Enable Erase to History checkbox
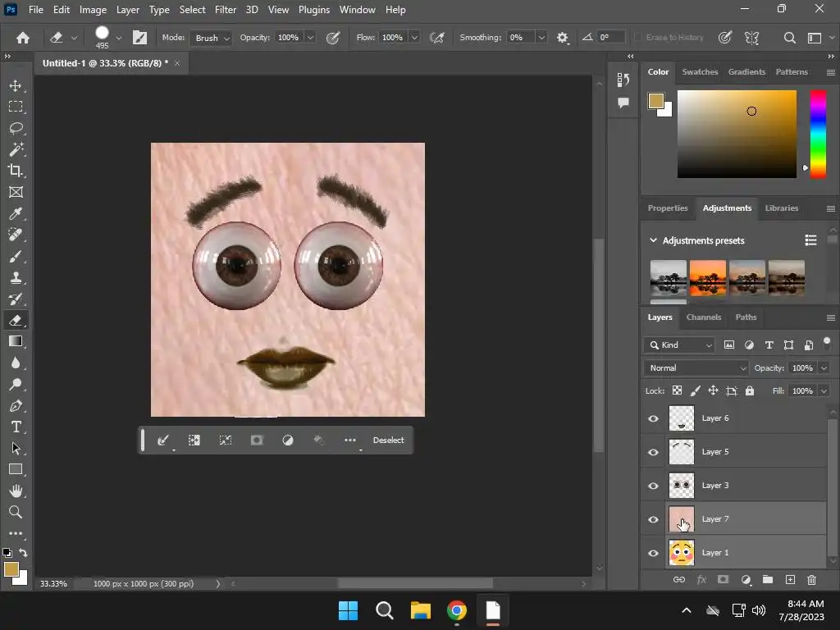The width and height of the screenshot is (840, 630). coord(639,38)
